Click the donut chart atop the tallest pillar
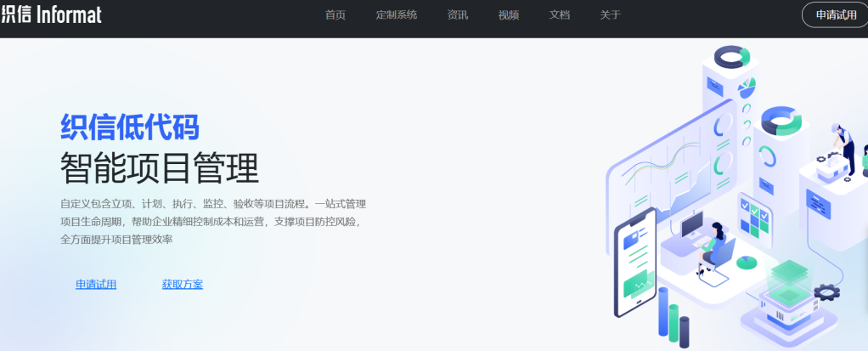The image size is (868, 351). click(x=731, y=58)
